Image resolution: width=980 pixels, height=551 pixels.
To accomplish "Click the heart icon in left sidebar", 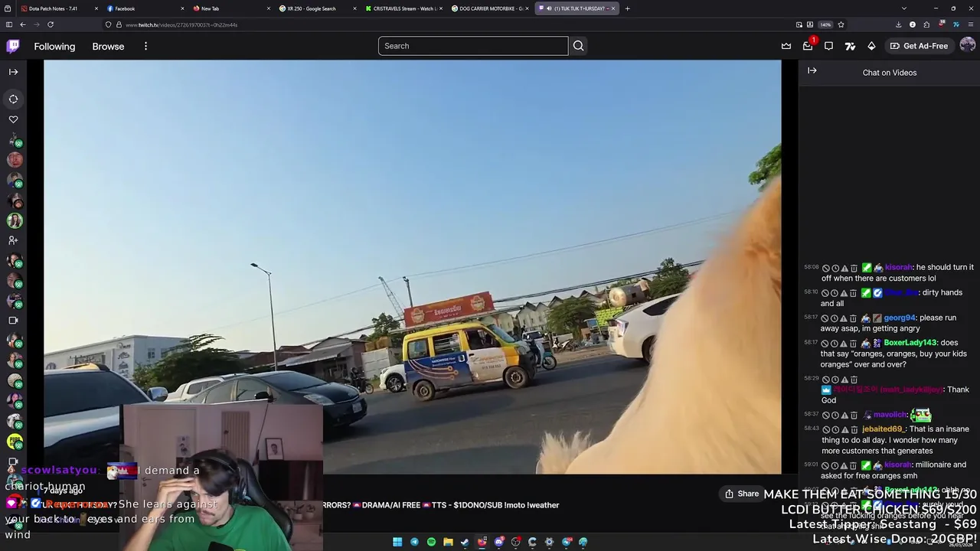I will click(13, 119).
